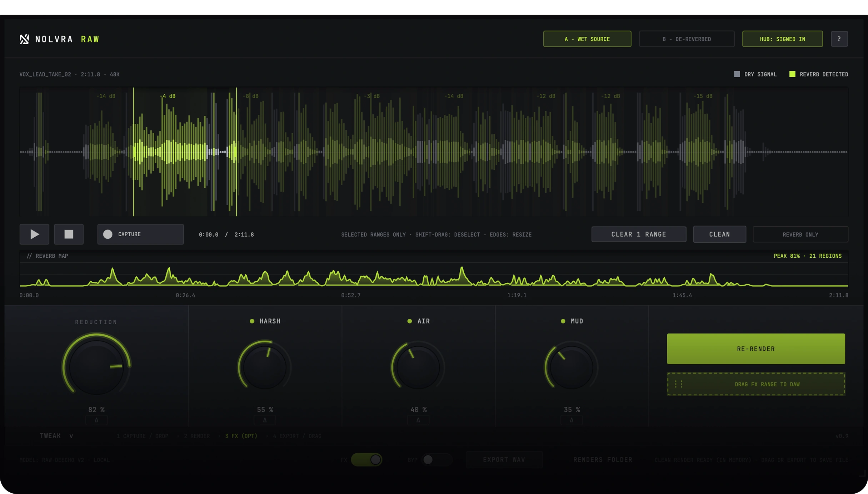Image resolution: width=868 pixels, height=494 pixels.
Task: Select the Clean monitoring mode
Action: pos(719,234)
